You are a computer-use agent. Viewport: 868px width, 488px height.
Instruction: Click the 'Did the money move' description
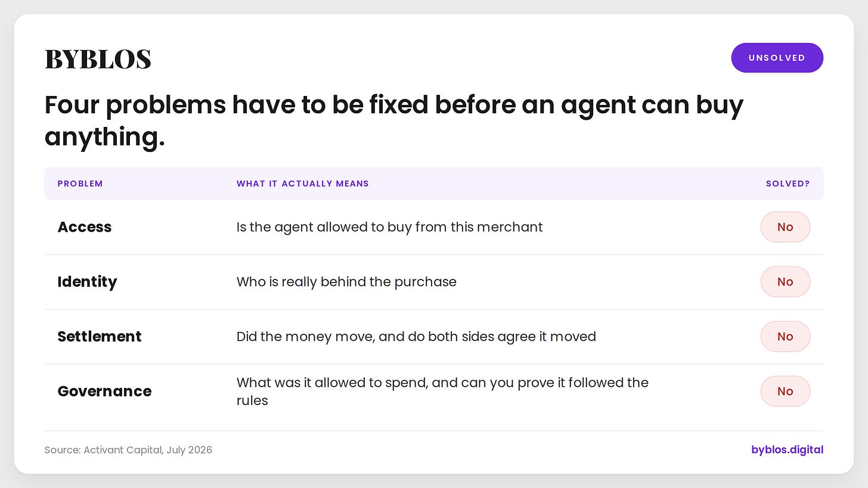(x=416, y=337)
